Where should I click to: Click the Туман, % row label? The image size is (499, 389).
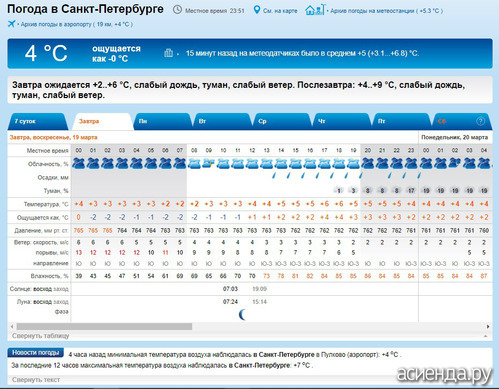[x=56, y=191]
